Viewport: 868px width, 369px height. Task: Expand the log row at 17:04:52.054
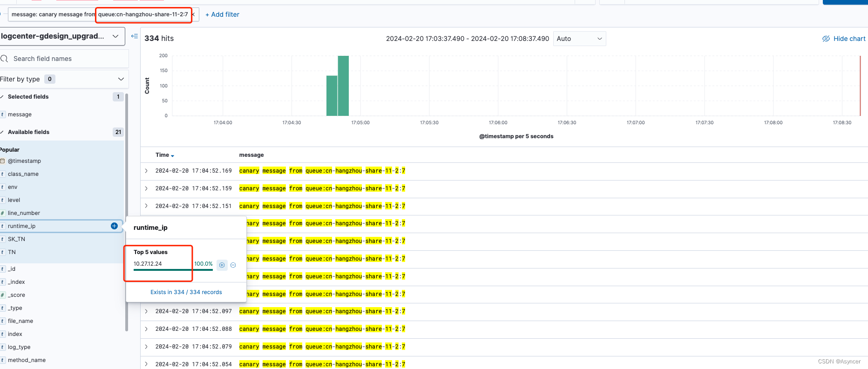146,364
